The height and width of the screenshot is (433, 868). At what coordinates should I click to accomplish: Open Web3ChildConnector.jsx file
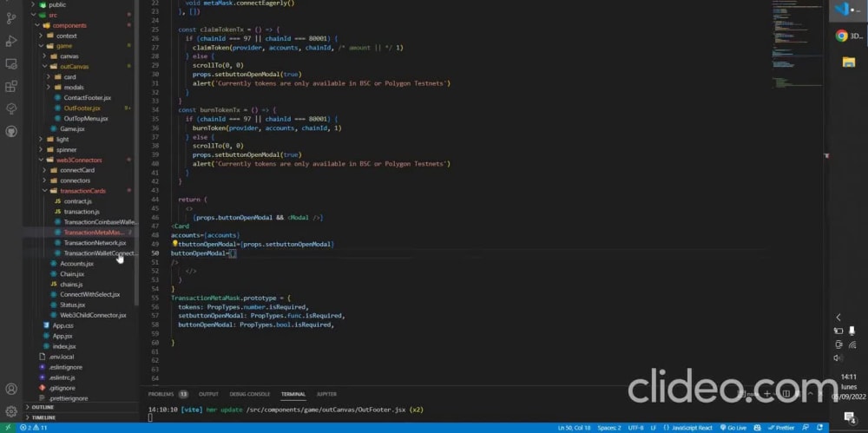93,316
